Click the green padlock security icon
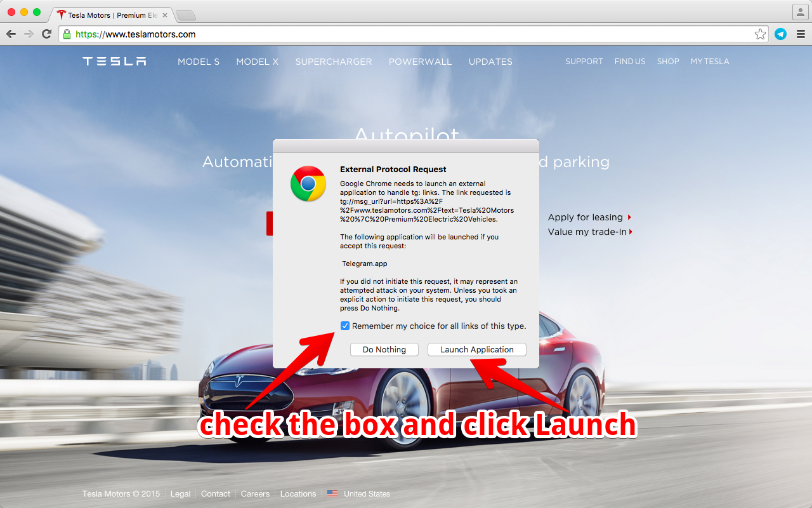The width and height of the screenshot is (812, 508). [67, 34]
